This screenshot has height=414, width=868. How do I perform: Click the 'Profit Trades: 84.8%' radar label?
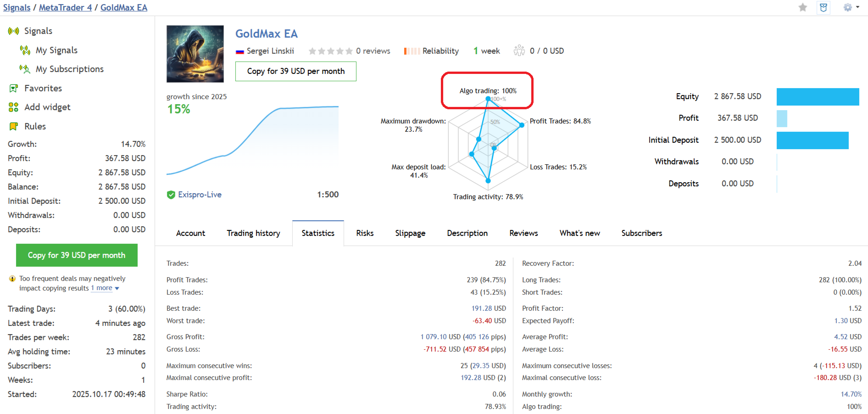(560, 121)
